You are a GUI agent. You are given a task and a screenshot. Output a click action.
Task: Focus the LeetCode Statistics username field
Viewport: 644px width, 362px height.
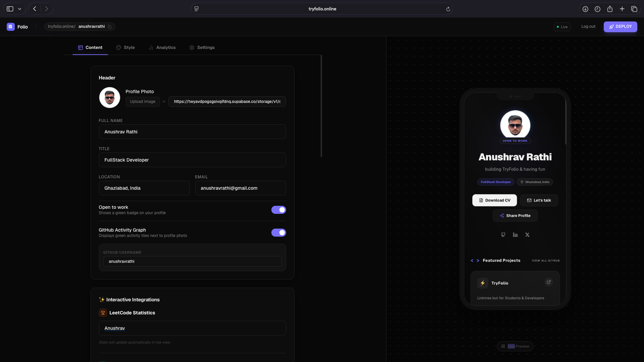pyautogui.click(x=193, y=328)
